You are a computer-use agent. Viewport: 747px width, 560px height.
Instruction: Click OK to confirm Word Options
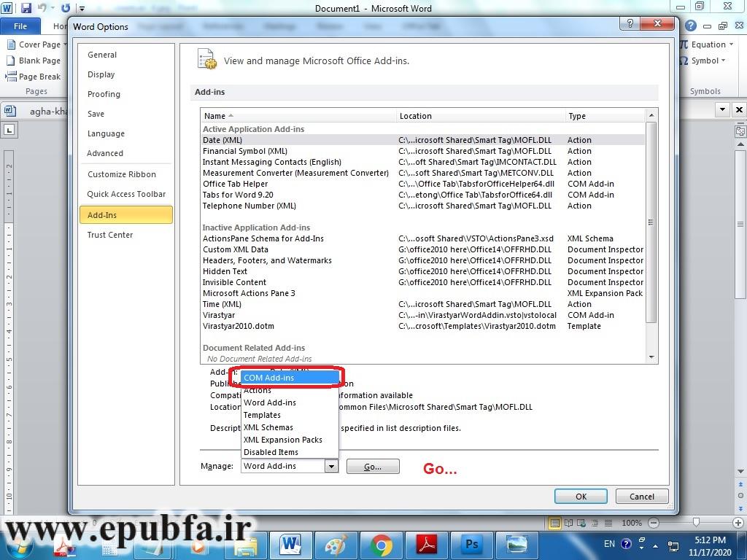coord(581,497)
